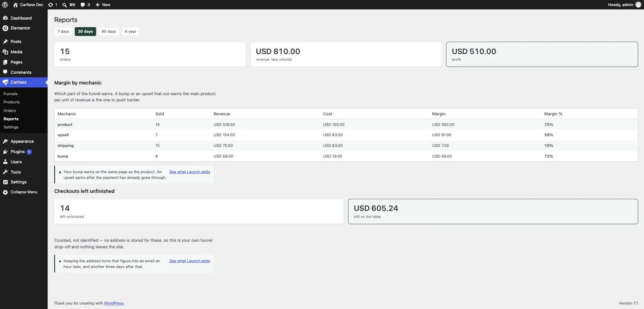Open Reports in Cartless submenu

point(11,119)
